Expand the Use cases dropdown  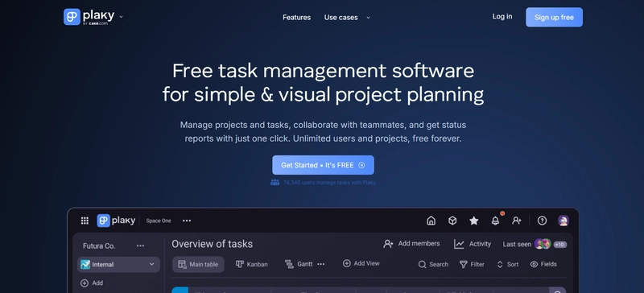347,17
